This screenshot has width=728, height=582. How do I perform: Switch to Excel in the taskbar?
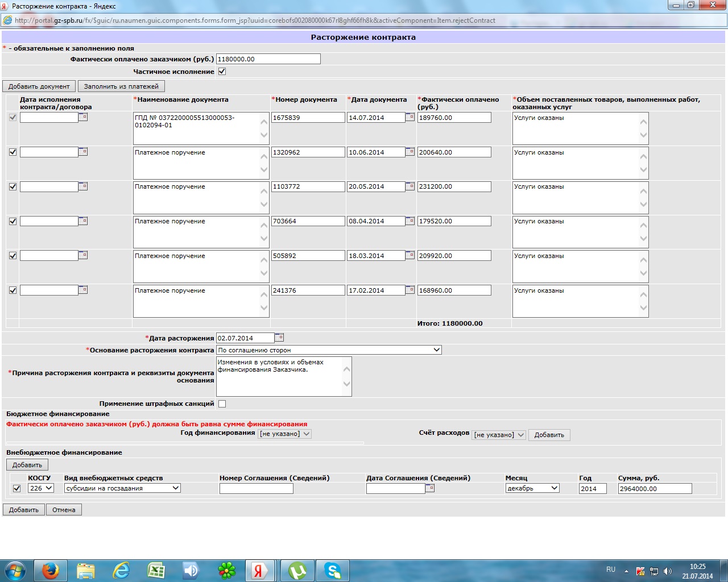coord(156,570)
